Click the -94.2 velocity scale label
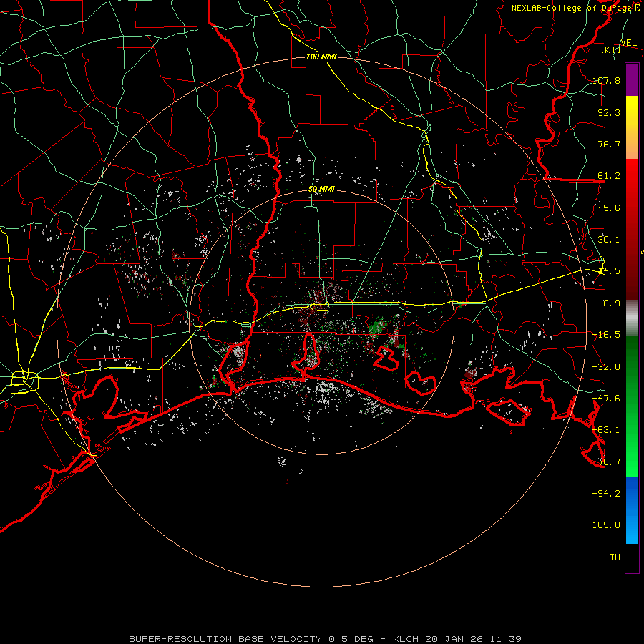644x644 pixels. click(x=606, y=493)
